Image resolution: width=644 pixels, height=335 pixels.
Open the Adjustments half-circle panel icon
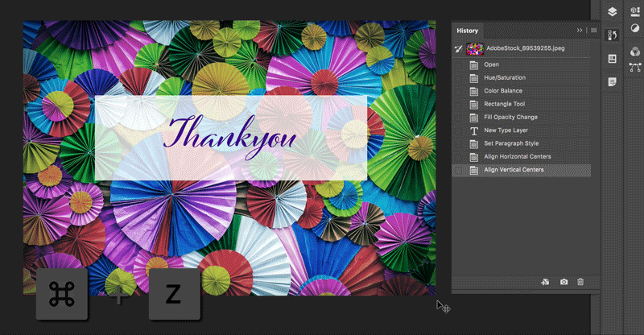[635, 28]
